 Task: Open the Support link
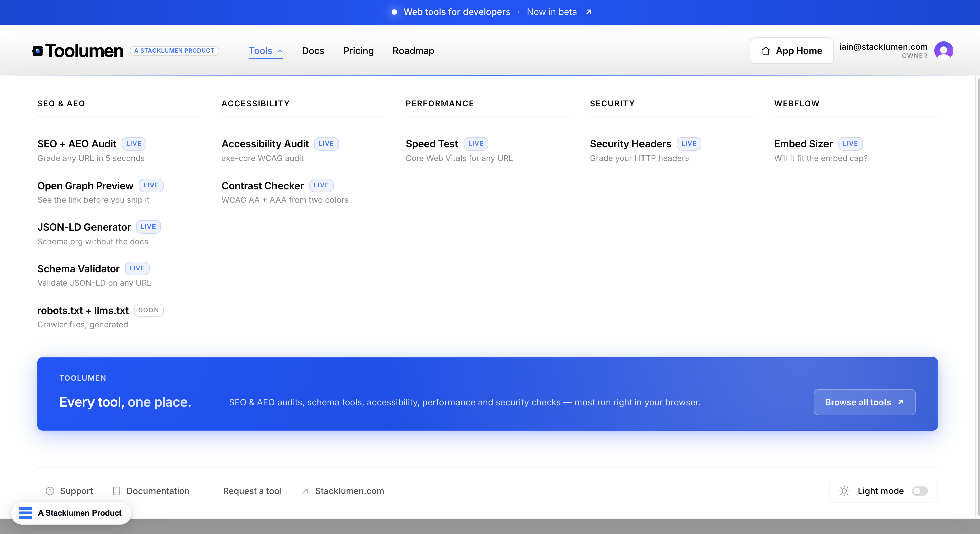click(76, 491)
